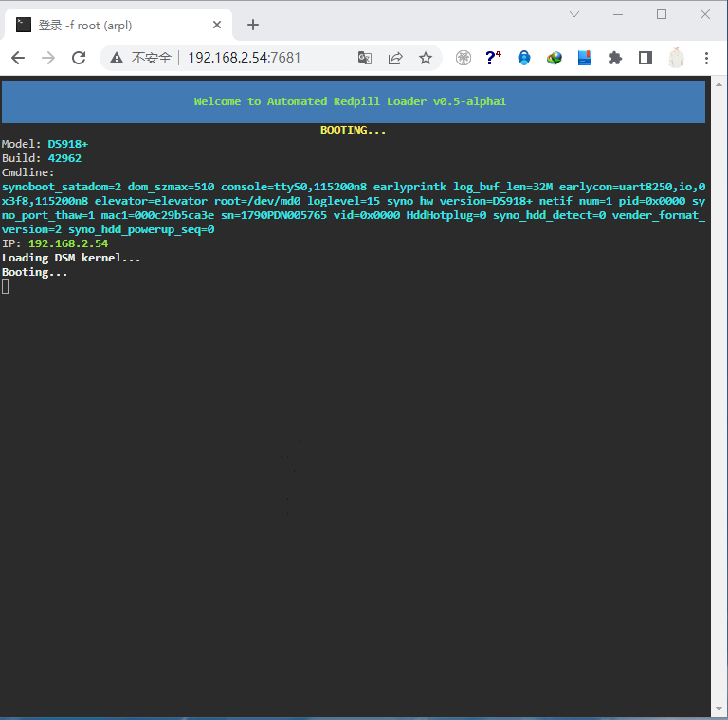
Task: Click the Cmdline: label
Action: (28, 172)
